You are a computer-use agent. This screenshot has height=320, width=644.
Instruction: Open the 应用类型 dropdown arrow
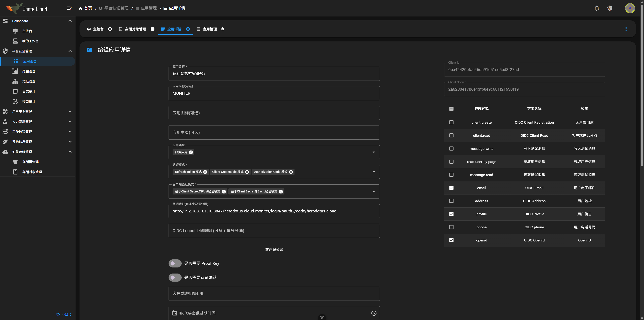[374, 152]
